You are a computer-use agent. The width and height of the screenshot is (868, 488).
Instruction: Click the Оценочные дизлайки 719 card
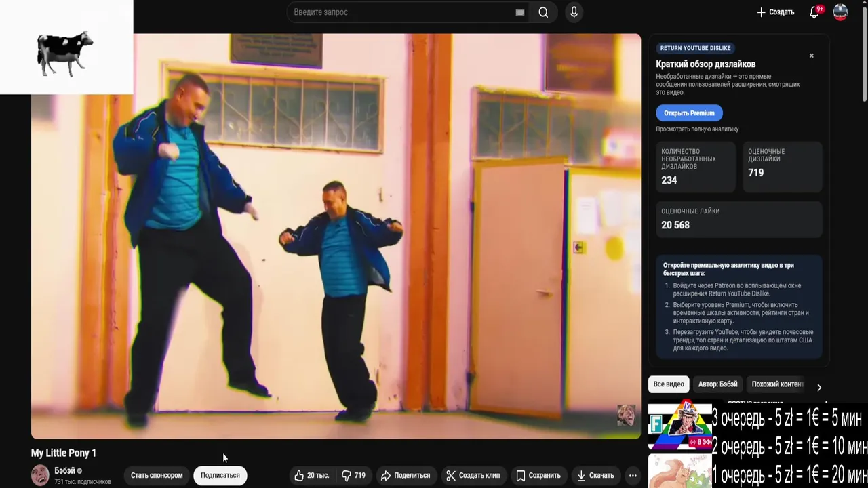(782, 166)
